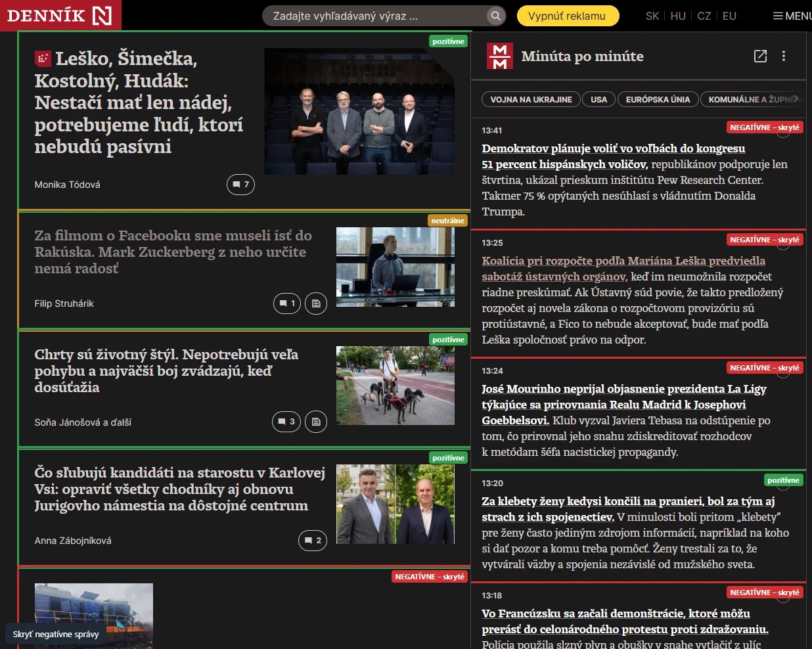This screenshot has width=812, height=649.
Task: Open the Za klebety ženy headline link
Action: tap(628, 509)
